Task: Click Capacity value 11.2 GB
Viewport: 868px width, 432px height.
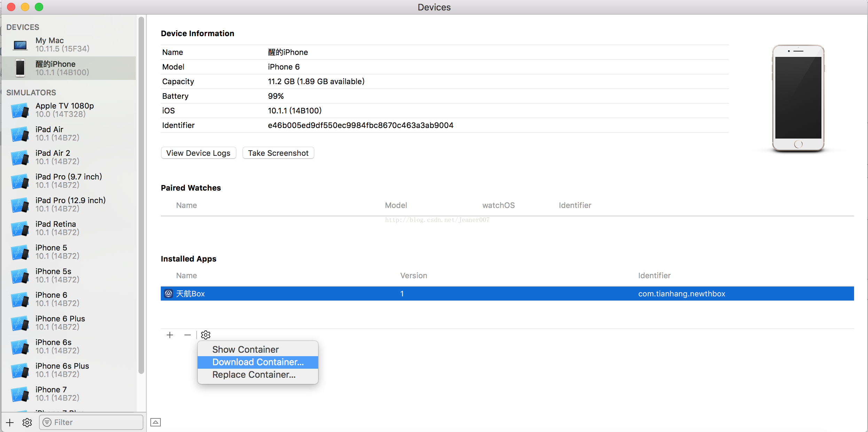Action: [x=316, y=81]
